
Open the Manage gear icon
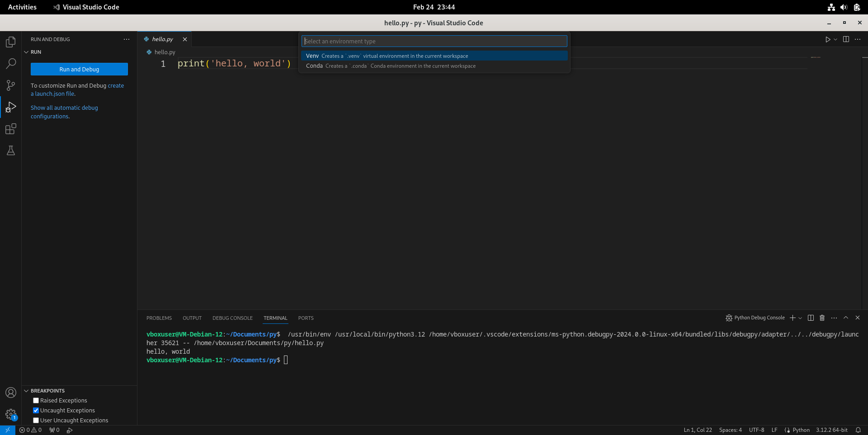coord(11,414)
